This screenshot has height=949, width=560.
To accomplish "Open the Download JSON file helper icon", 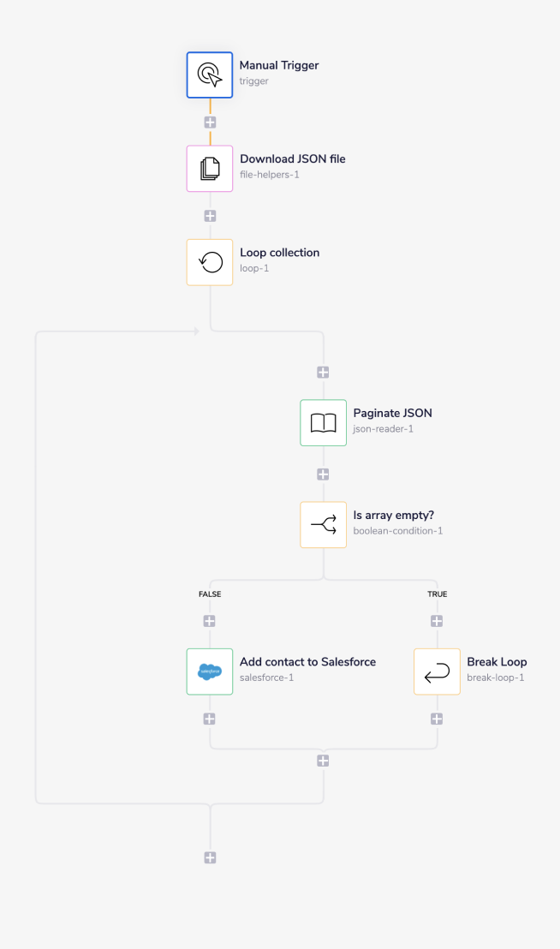I will point(209,168).
